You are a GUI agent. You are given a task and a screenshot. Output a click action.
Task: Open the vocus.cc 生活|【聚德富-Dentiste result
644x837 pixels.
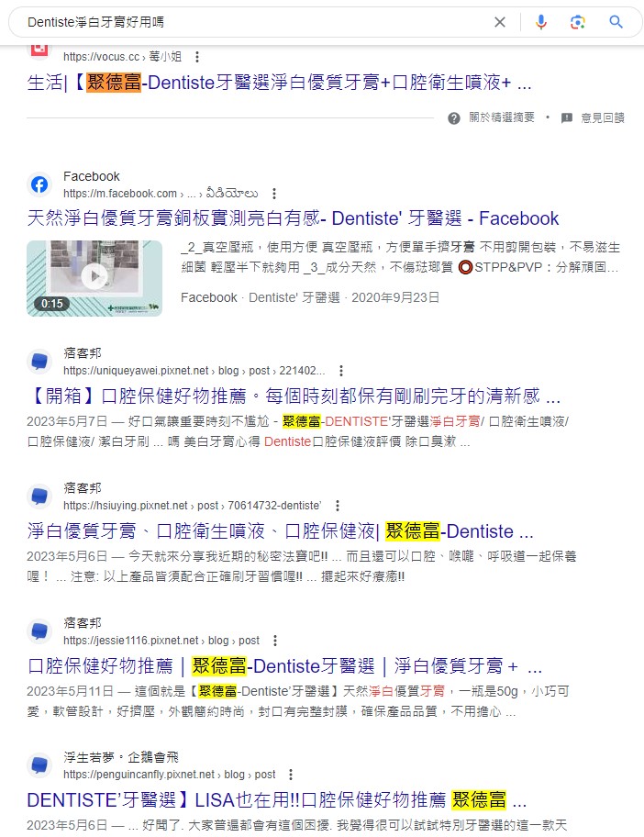(279, 83)
